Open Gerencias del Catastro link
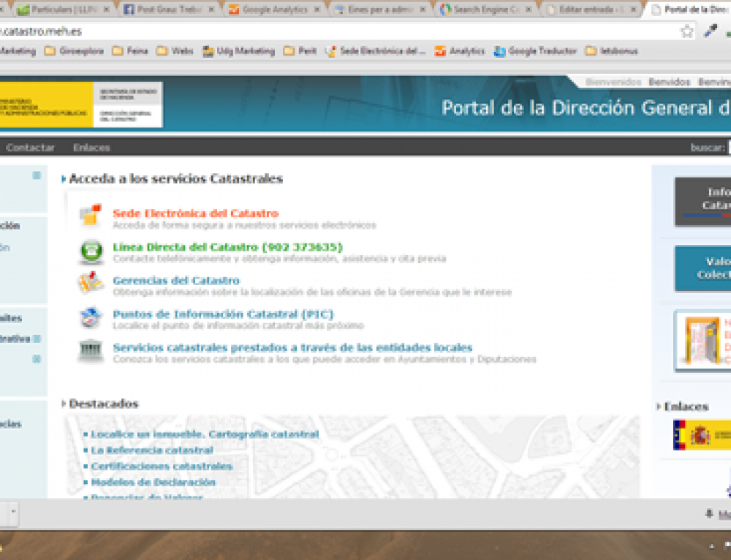This screenshot has width=731, height=560. (176, 281)
